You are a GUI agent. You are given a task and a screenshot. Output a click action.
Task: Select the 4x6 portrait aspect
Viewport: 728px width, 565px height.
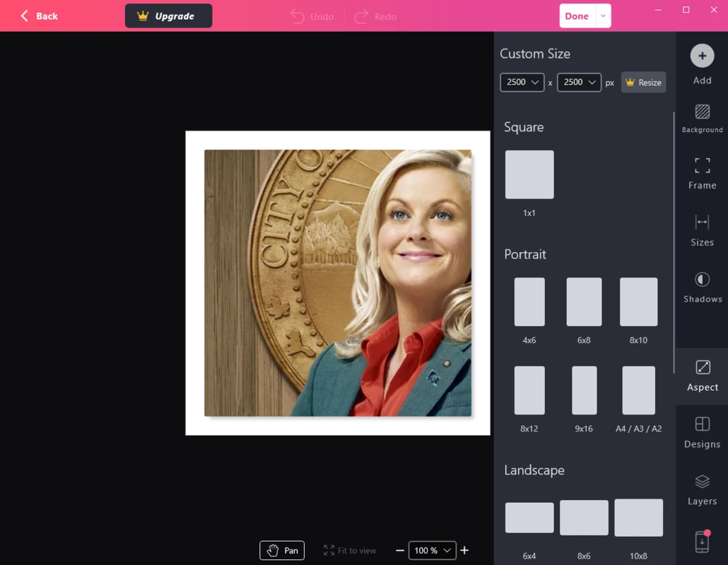click(529, 302)
